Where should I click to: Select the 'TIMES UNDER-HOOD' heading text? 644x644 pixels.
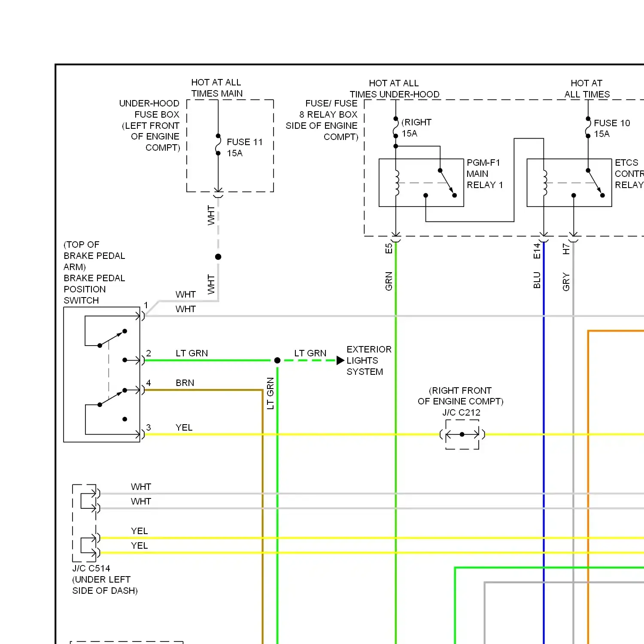pos(395,94)
